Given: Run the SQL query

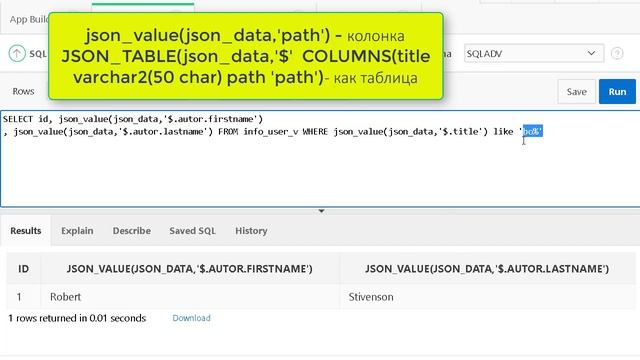Looking at the screenshot, I should 617,91.
